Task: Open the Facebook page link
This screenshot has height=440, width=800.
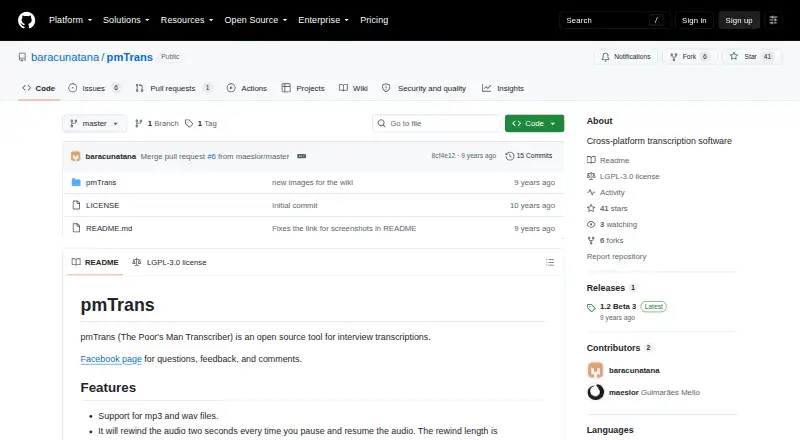Action: click(111, 359)
